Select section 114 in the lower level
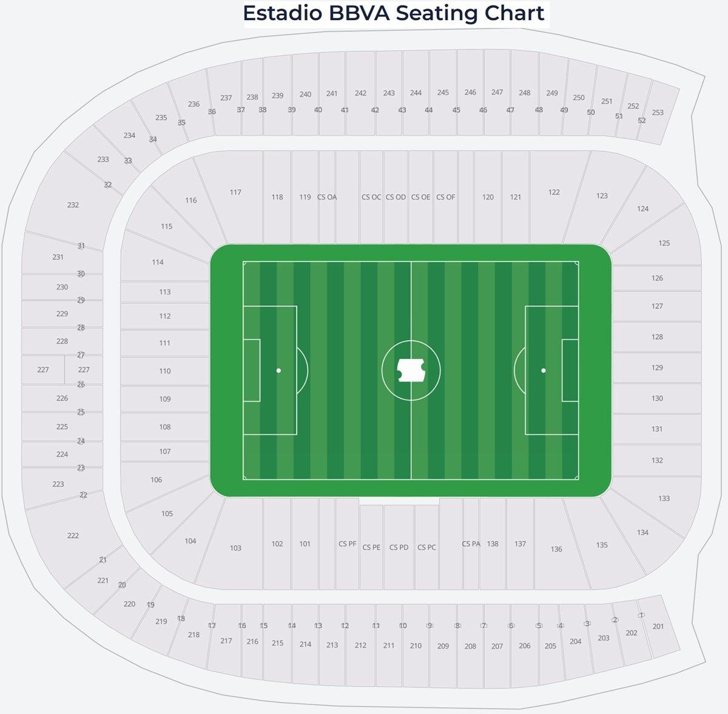Image resolution: width=728 pixels, height=714 pixels. [x=158, y=262]
